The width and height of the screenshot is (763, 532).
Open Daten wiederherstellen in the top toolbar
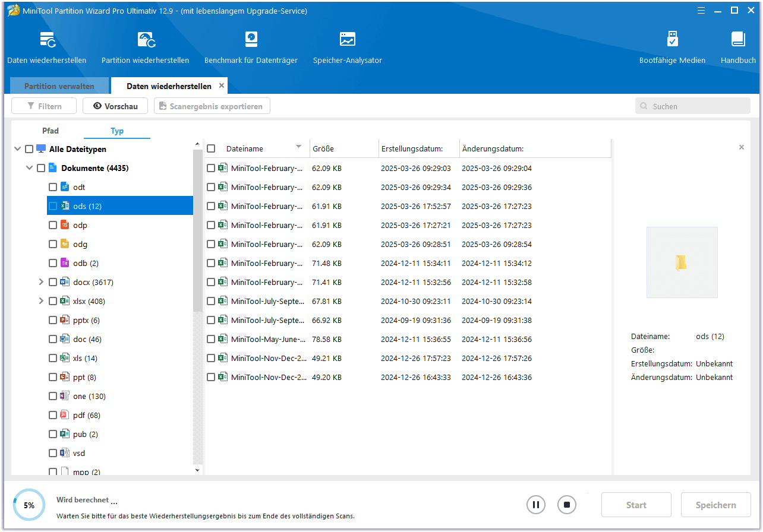point(47,48)
